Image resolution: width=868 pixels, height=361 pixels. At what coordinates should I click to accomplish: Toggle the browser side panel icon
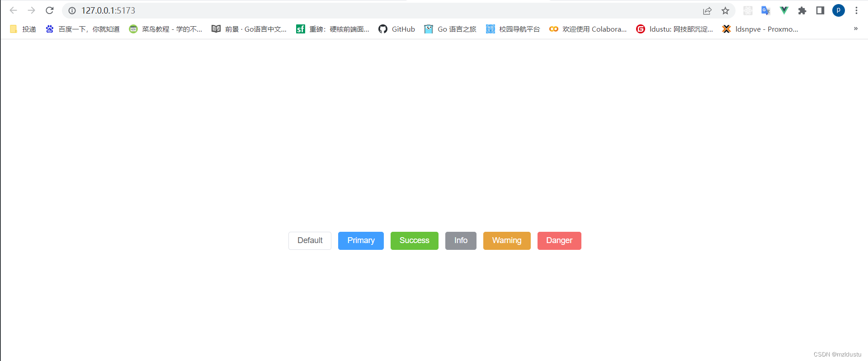[820, 10]
